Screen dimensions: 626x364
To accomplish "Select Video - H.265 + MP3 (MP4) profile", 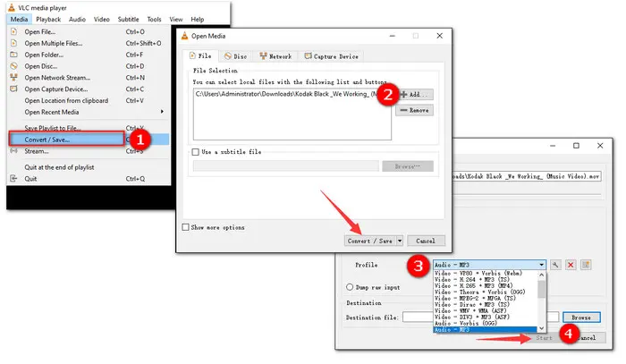I will (486, 286).
